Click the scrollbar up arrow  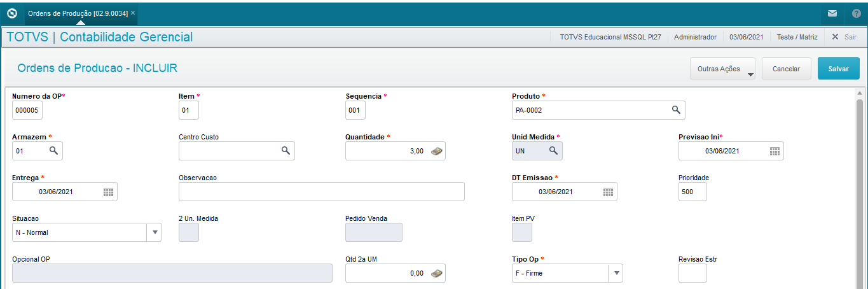point(860,93)
